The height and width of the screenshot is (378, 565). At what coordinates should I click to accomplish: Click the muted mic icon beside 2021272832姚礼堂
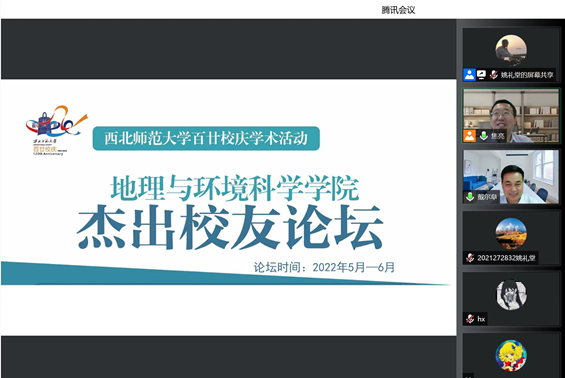(470, 258)
